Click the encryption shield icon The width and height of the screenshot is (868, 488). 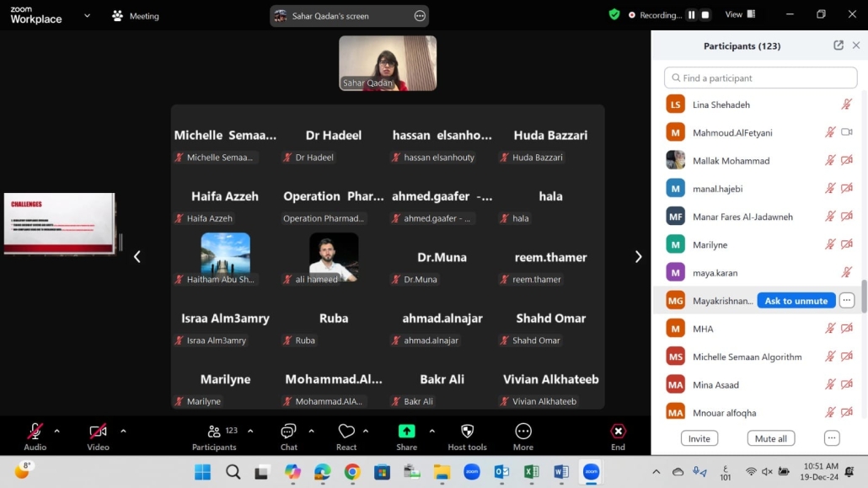point(614,14)
